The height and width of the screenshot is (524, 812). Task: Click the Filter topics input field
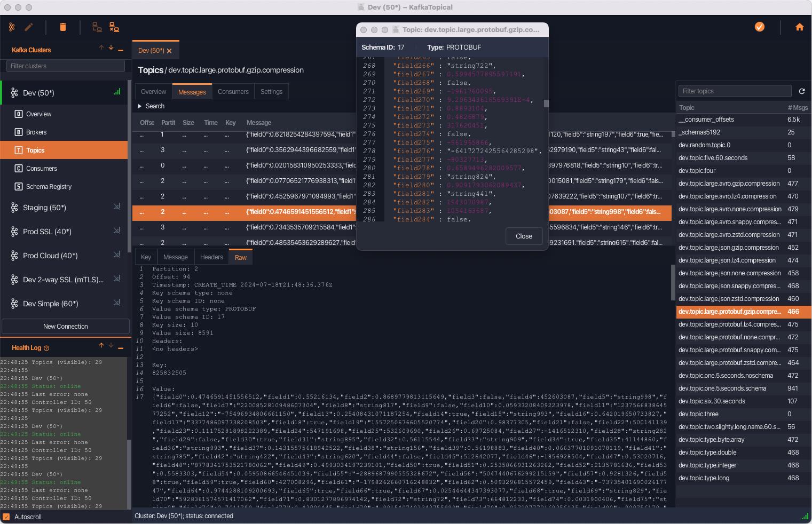tap(735, 91)
